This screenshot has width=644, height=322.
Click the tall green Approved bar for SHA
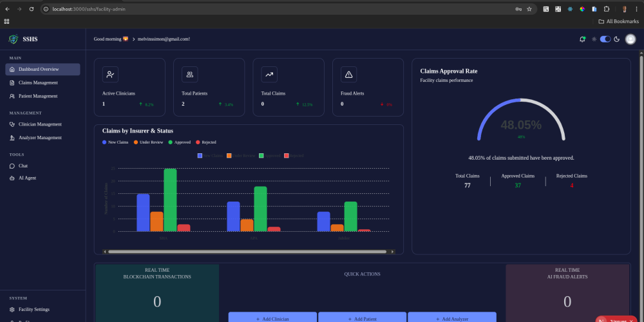pos(170,200)
